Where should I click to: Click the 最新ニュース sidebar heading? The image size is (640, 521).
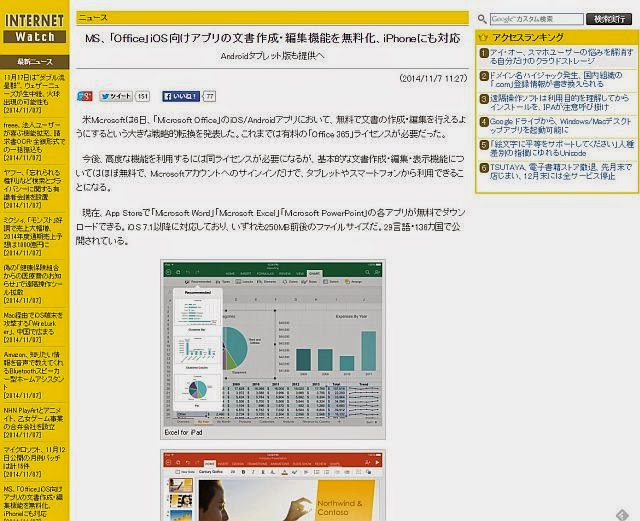click(35, 62)
